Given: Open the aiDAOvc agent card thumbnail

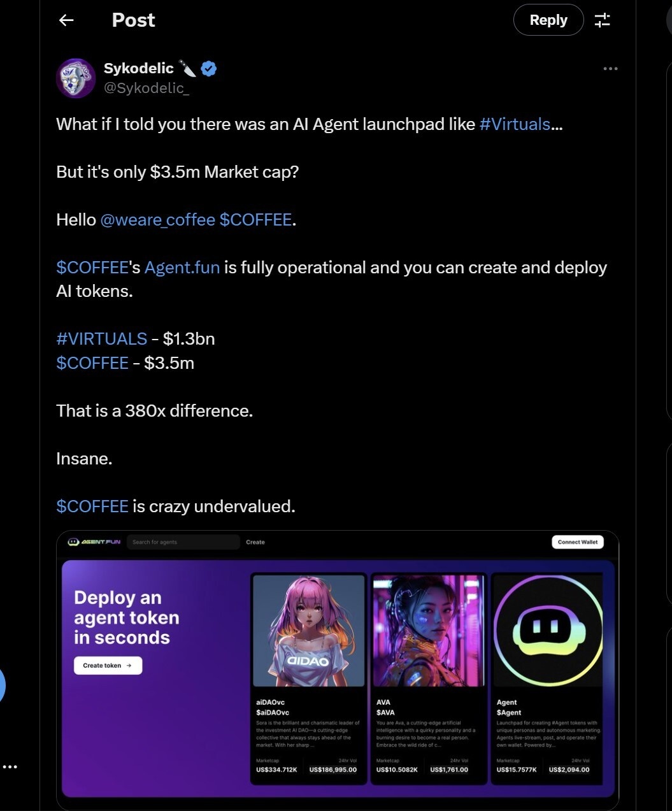Looking at the screenshot, I should point(309,631).
